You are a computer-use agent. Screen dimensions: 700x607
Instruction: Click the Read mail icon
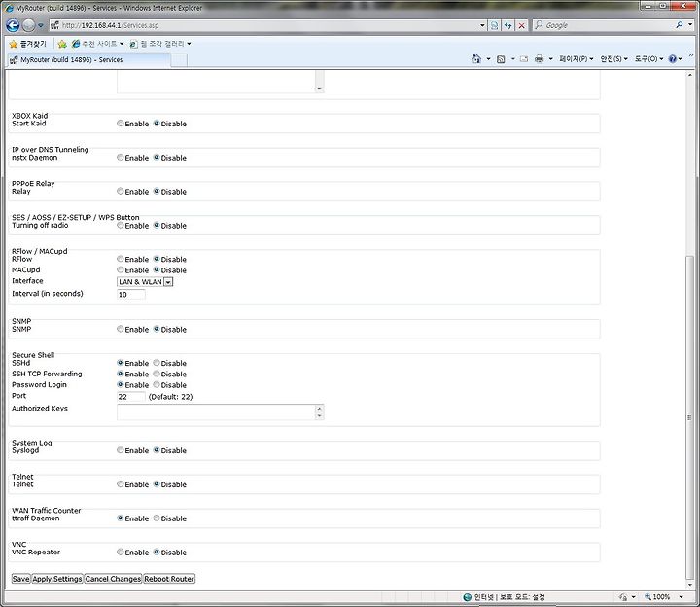pyautogui.click(x=524, y=59)
